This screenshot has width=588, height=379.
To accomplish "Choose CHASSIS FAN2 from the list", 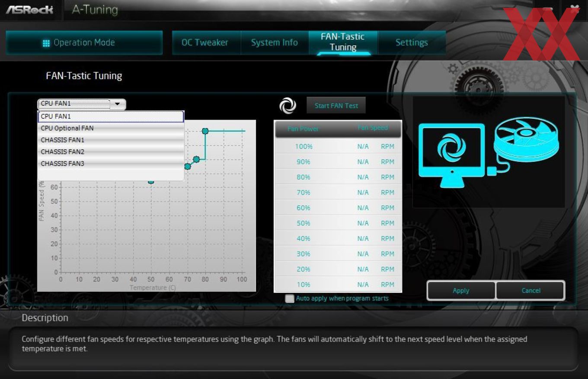I will pyautogui.click(x=111, y=152).
